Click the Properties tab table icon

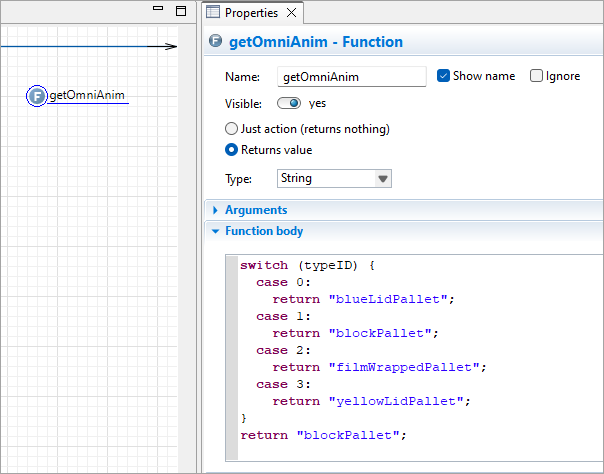[x=213, y=13]
